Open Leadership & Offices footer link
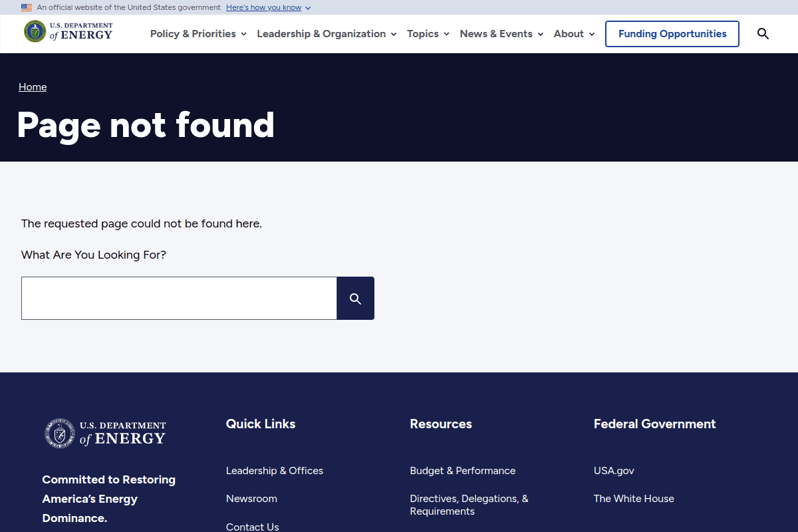 pyautogui.click(x=275, y=471)
